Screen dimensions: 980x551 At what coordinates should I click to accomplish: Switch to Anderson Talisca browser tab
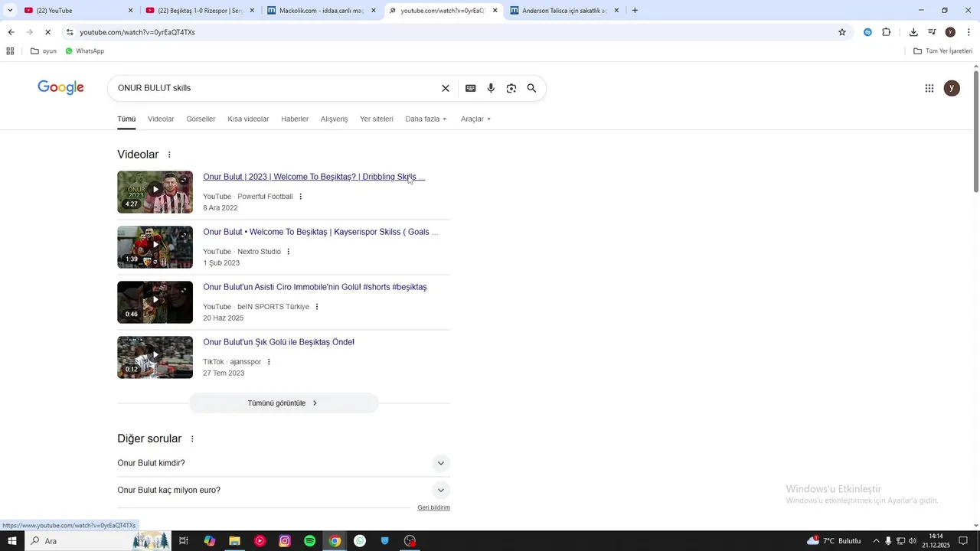click(x=565, y=11)
